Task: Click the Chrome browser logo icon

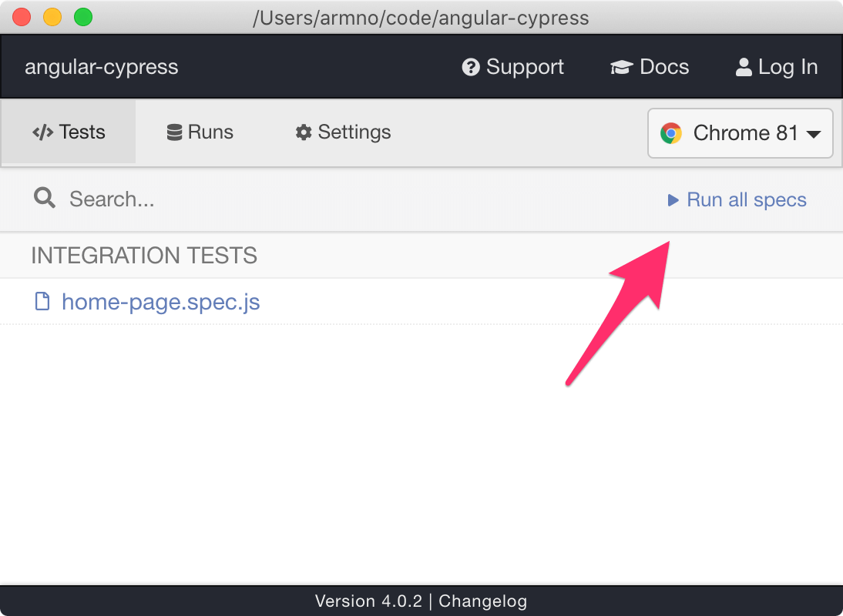Action: (671, 133)
